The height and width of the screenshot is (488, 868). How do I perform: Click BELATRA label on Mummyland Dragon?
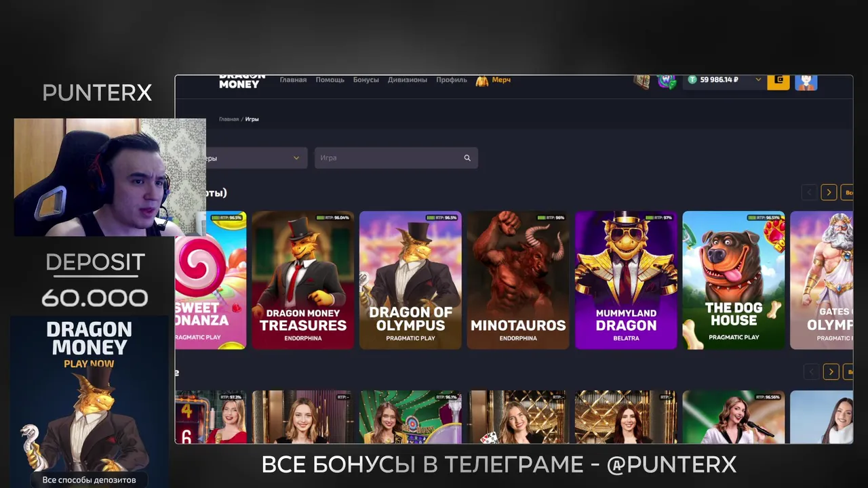point(626,338)
